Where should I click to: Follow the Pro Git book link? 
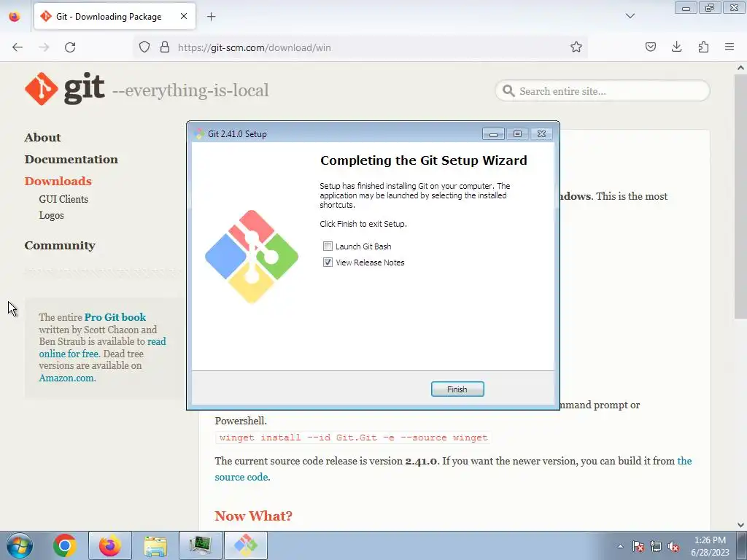pyautogui.click(x=115, y=317)
